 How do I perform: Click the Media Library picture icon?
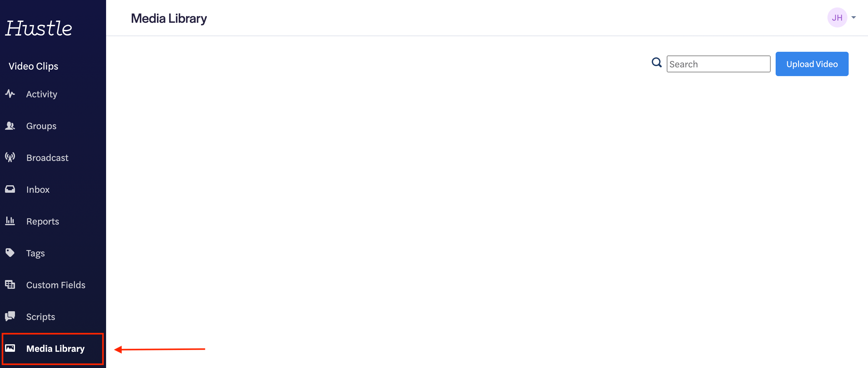tap(10, 348)
